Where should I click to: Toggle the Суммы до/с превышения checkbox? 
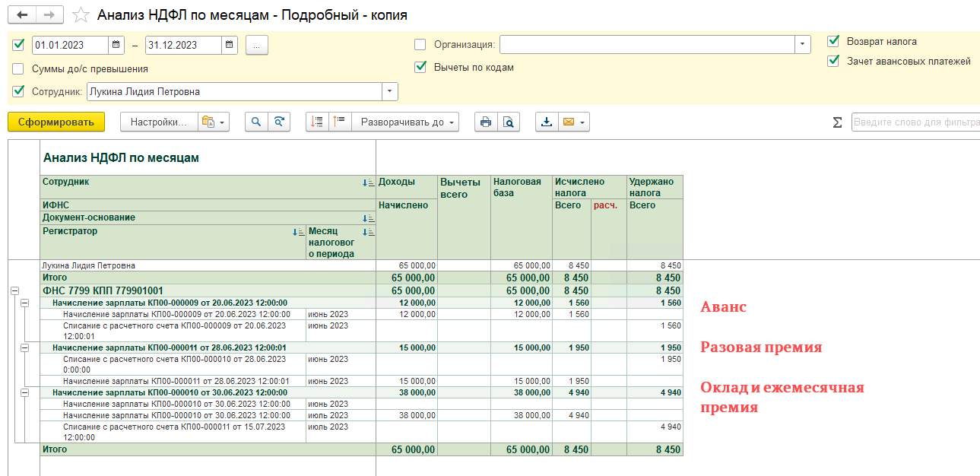click(x=18, y=68)
